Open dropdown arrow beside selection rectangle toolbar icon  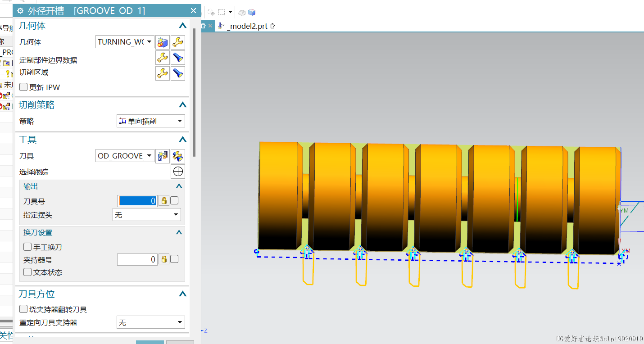pyautogui.click(x=230, y=12)
